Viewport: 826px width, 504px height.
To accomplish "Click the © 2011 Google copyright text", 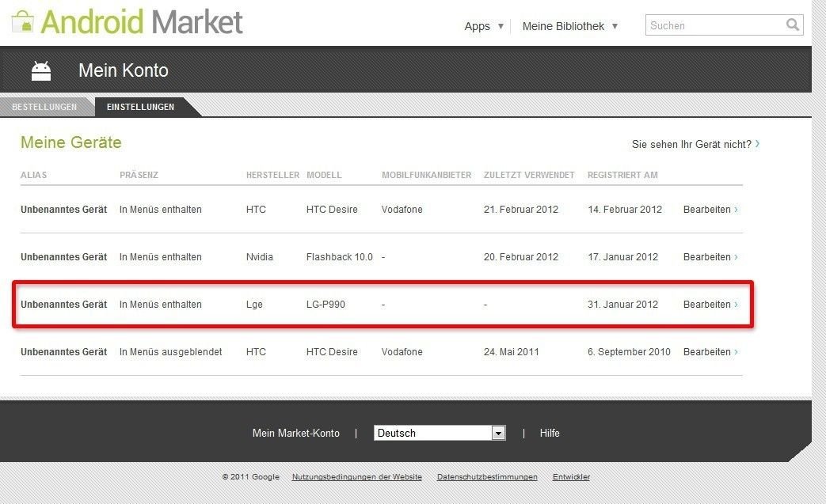I will click(251, 476).
